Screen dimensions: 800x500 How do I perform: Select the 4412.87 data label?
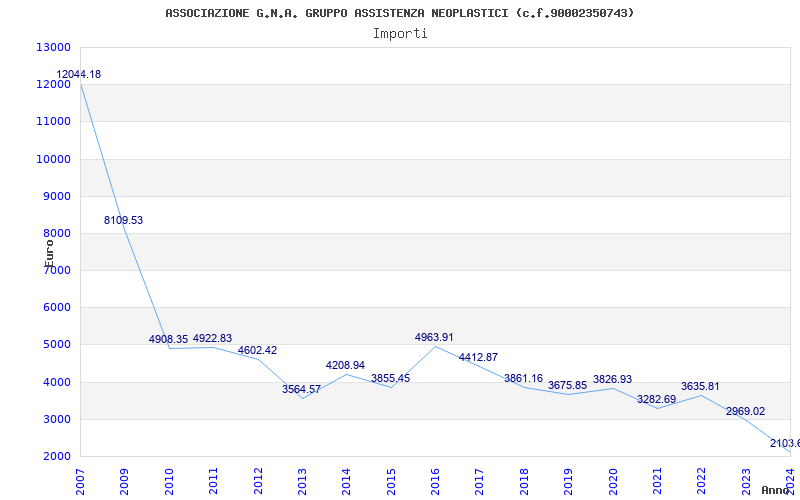[479, 358]
